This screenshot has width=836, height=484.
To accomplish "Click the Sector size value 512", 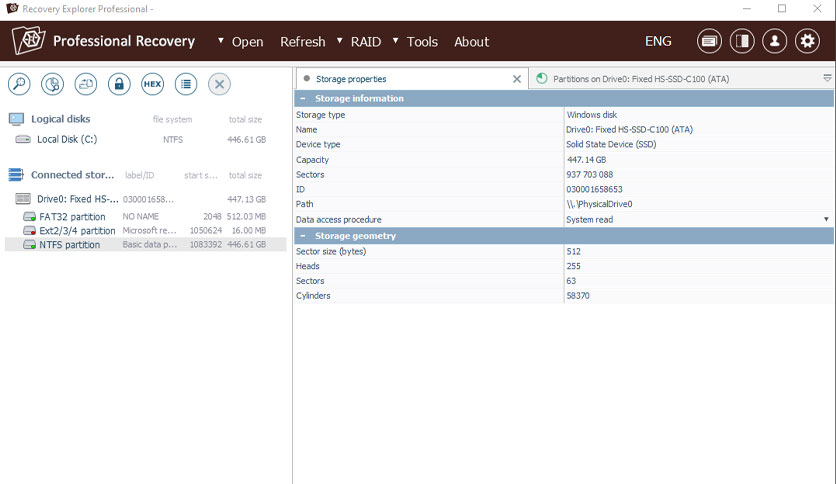I will pyautogui.click(x=574, y=251).
